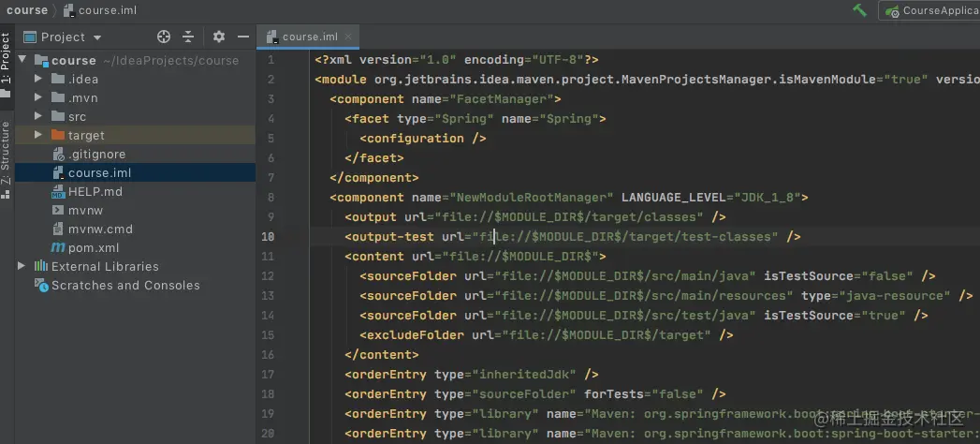
Task: Click the excludeFolder tag on line 15
Action: coord(412,334)
